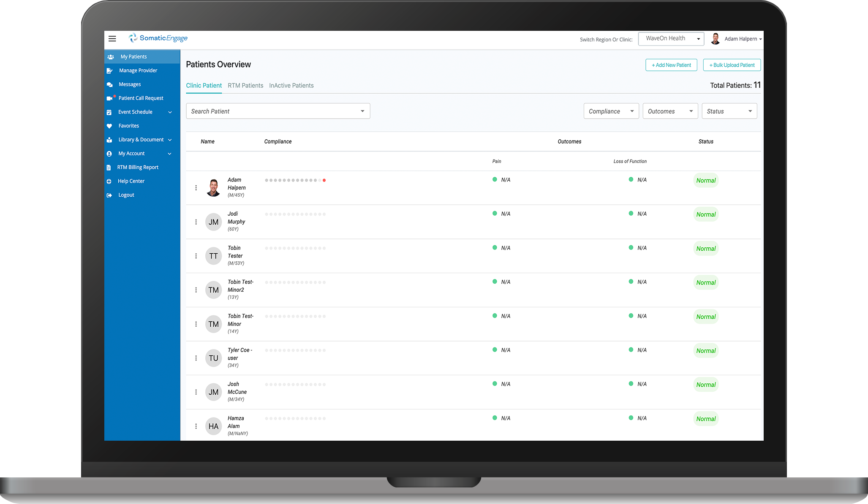Click the Tyler Coe - user name

(x=240, y=354)
